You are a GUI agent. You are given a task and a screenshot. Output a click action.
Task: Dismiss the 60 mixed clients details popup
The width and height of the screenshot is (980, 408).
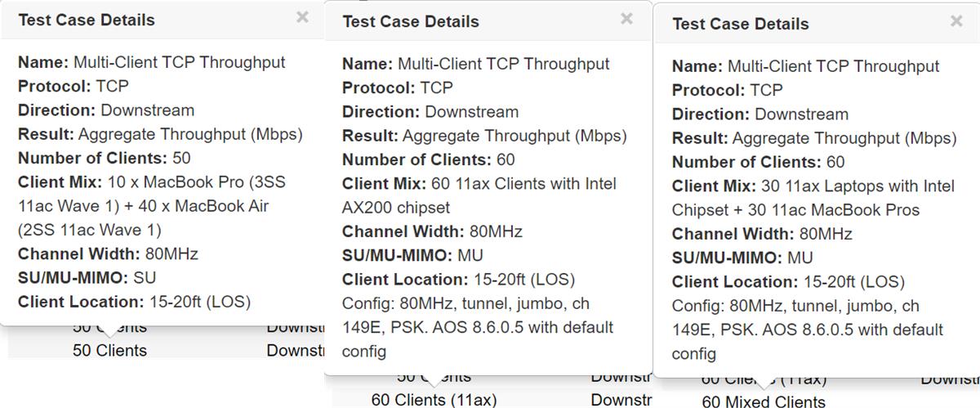(956, 22)
